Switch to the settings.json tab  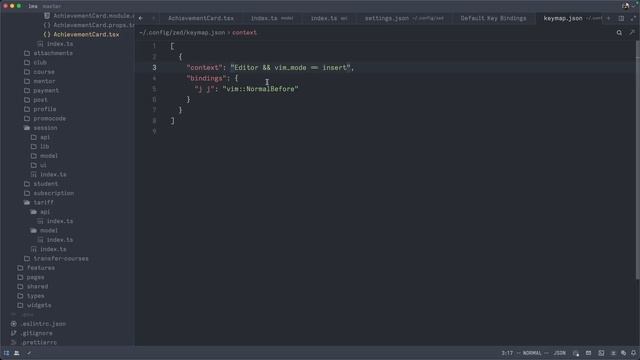click(x=404, y=18)
